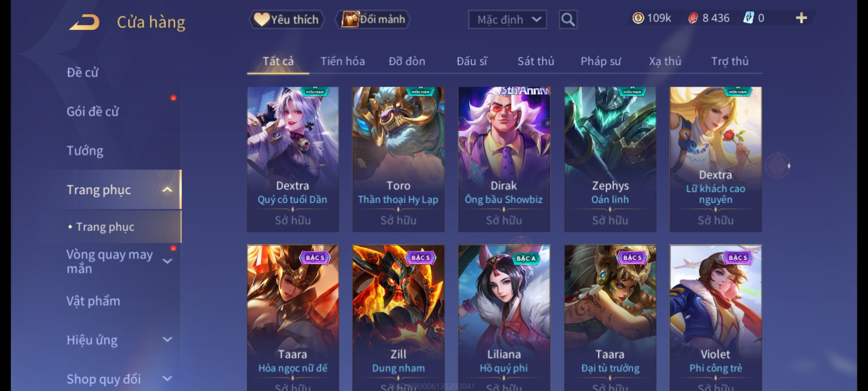Open Yêu thích favorites heart button
Screen dimensions: 868x391
(x=286, y=20)
